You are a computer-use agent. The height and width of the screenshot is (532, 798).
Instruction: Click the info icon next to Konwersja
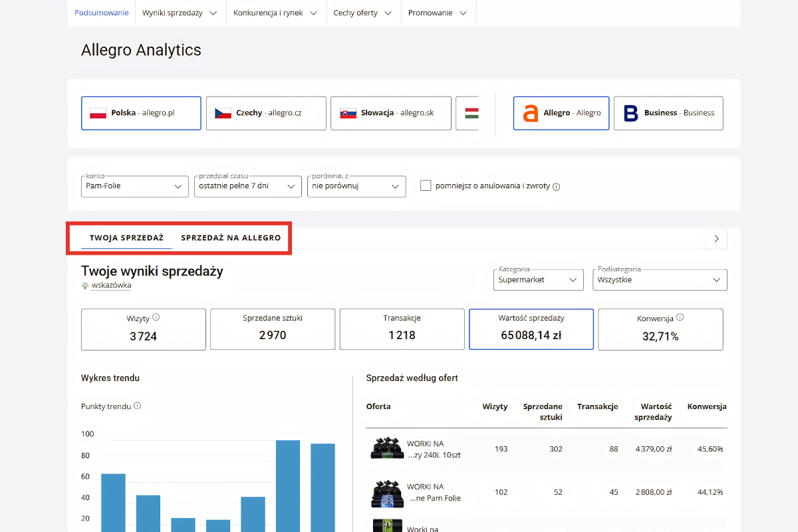click(x=680, y=318)
